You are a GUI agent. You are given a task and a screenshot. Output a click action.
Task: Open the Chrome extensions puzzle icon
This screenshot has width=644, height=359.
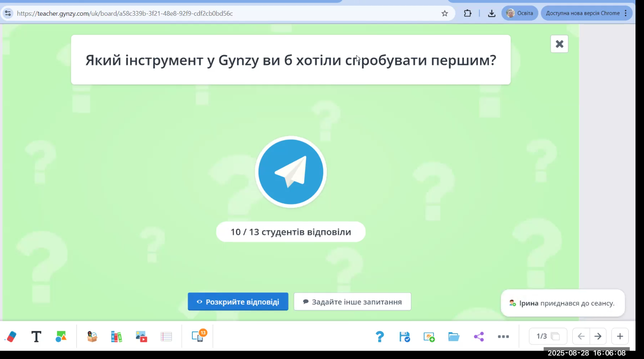(467, 13)
